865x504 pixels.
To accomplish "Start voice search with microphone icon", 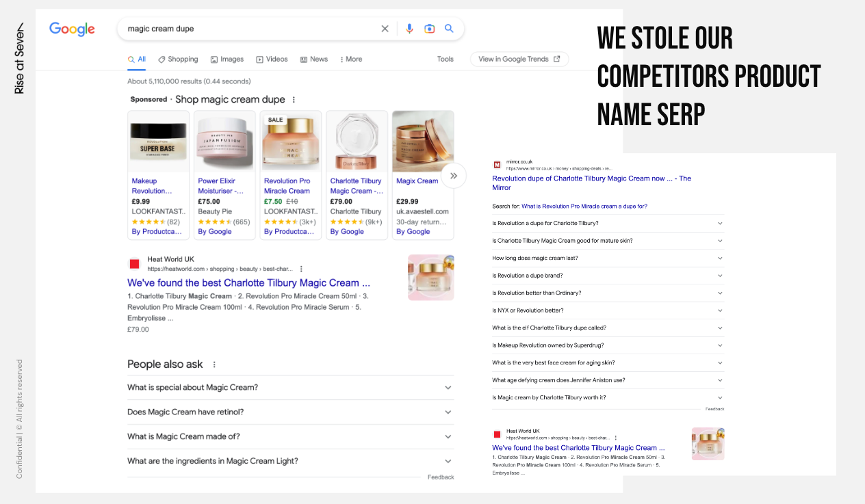I will click(409, 29).
